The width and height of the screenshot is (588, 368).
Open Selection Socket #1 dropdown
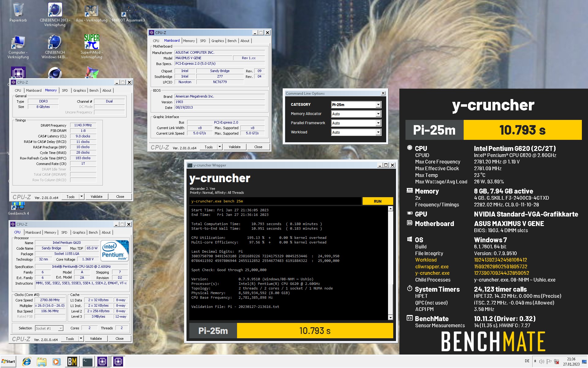[x=49, y=328]
